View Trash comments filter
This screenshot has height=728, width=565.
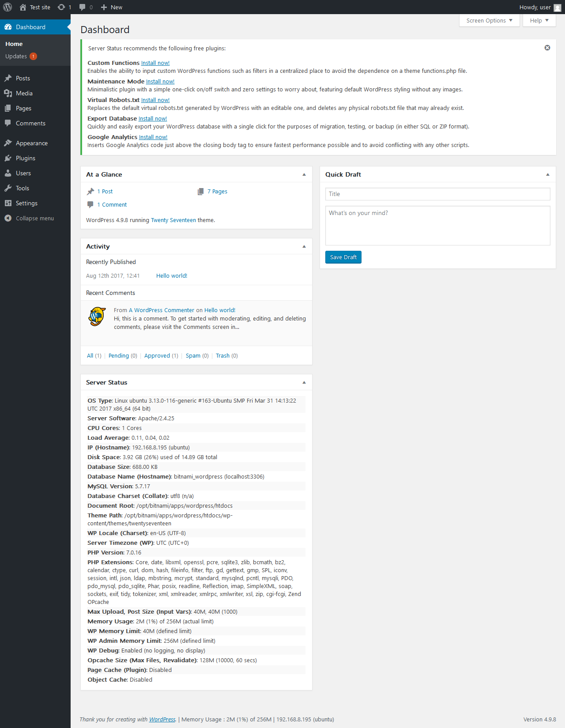point(222,355)
